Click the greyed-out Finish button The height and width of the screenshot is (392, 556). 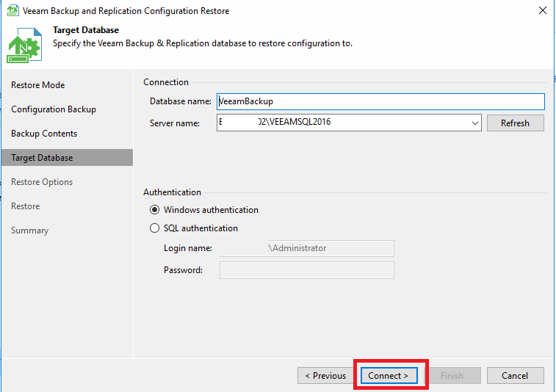[452, 375]
